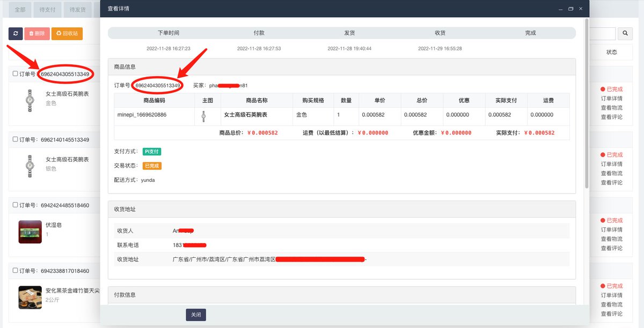
Task: Open 订单详情 for the silver watch order
Action: 611,164
